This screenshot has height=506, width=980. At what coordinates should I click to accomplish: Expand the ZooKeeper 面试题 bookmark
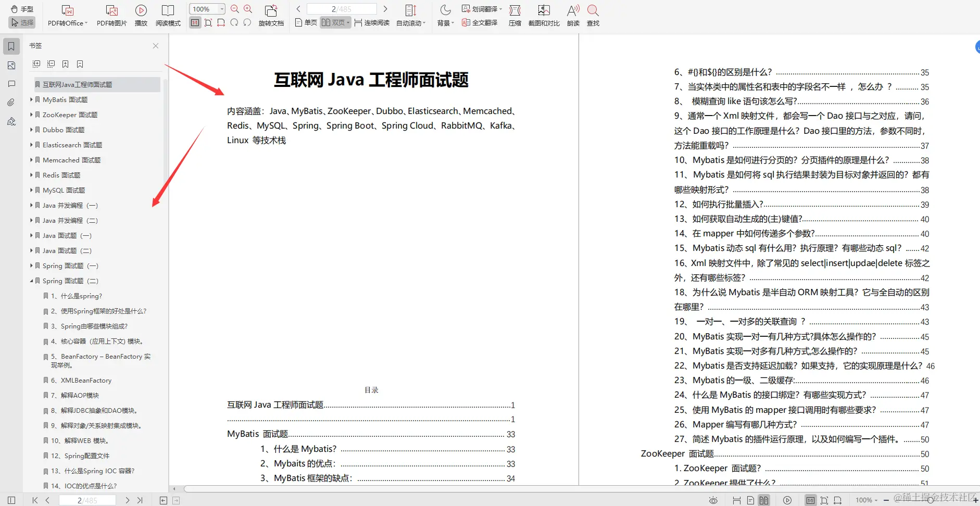click(x=31, y=115)
